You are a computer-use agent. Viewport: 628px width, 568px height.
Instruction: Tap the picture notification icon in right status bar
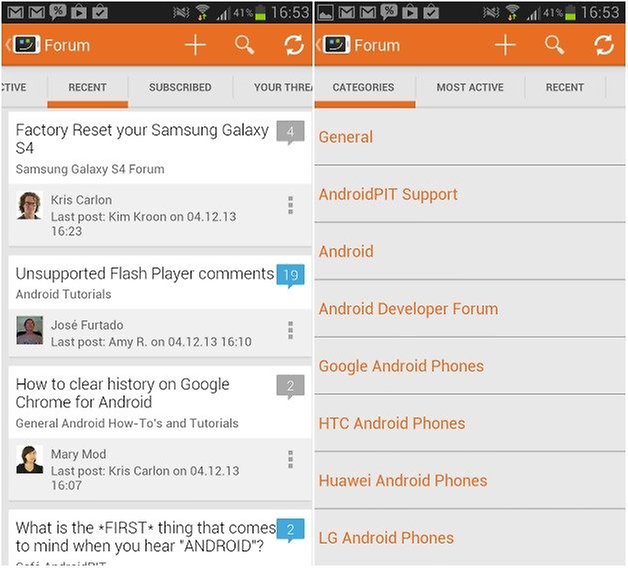[x=325, y=13]
